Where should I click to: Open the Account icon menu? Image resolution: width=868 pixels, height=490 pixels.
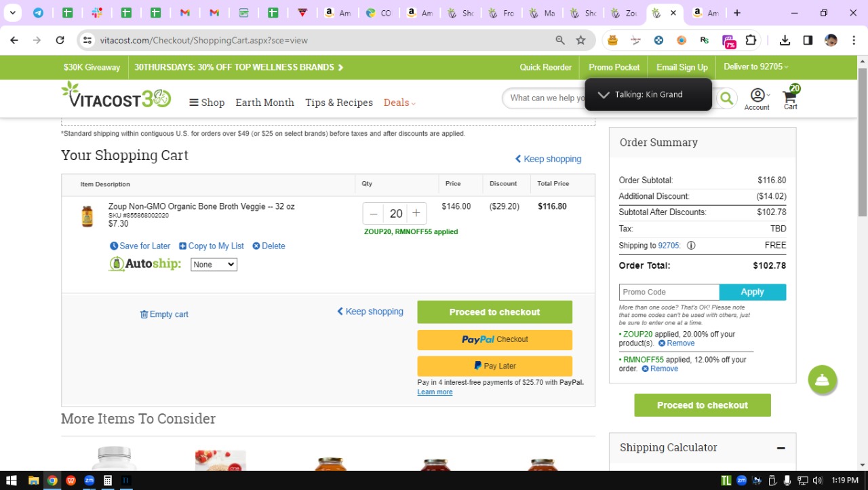pyautogui.click(x=757, y=99)
